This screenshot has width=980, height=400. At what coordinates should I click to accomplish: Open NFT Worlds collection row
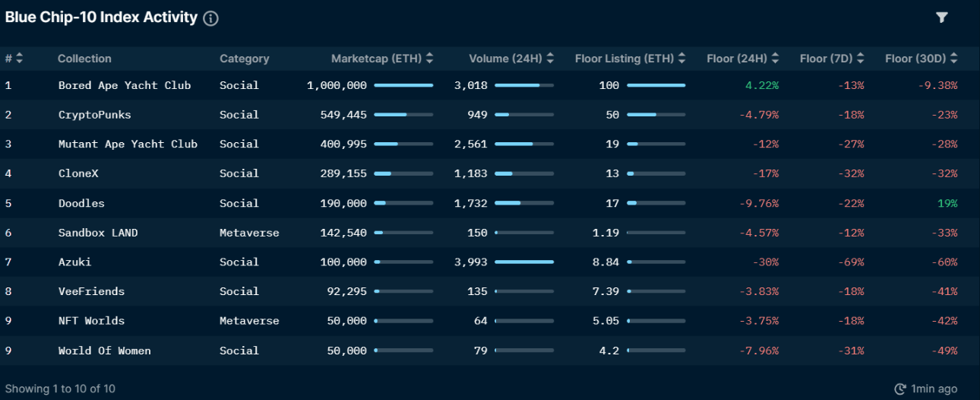coord(490,321)
